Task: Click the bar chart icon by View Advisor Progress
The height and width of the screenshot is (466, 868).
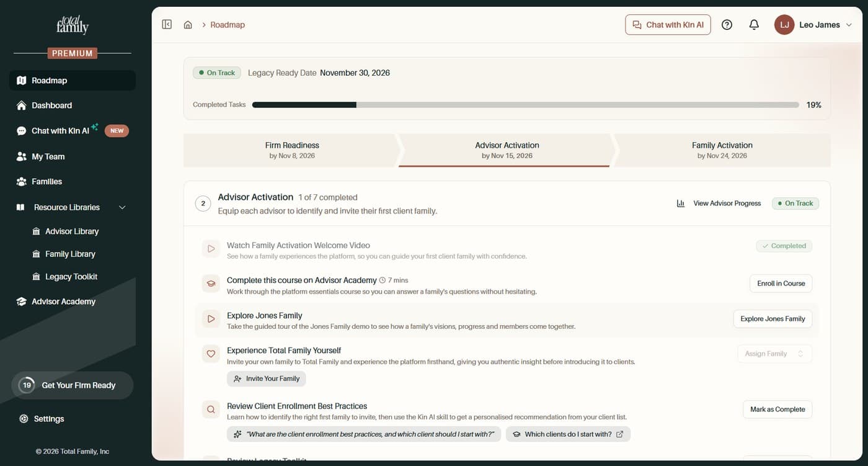Action: coord(681,204)
